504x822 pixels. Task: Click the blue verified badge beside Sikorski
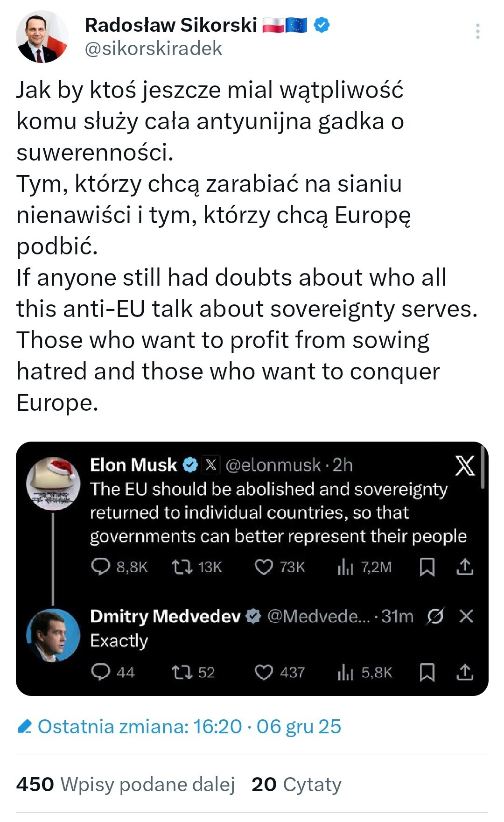322,25
